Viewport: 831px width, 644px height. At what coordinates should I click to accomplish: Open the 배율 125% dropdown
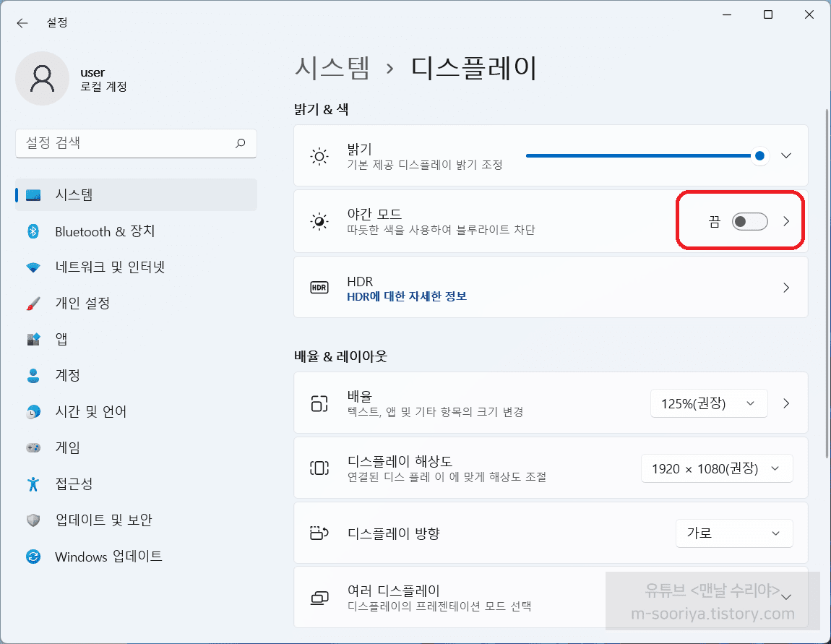pos(708,403)
